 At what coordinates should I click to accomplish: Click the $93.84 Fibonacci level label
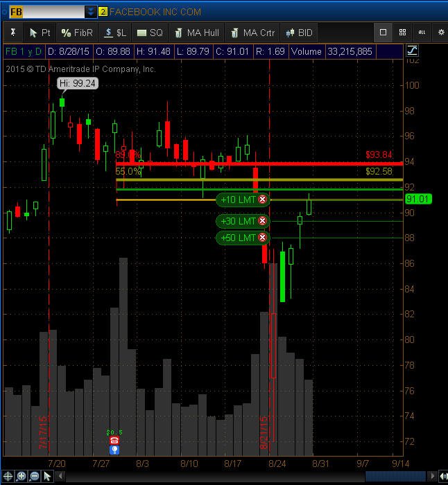[x=379, y=155]
